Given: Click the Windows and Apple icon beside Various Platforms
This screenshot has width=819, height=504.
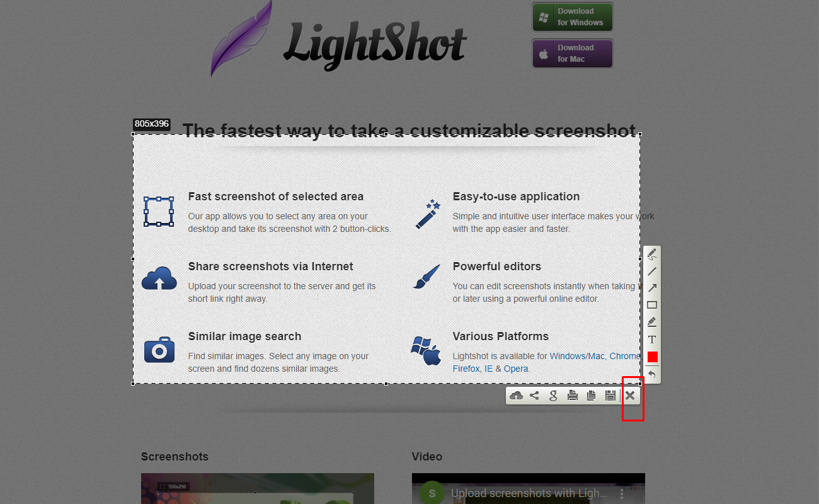Looking at the screenshot, I should pyautogui.click(x=426, y=351).
